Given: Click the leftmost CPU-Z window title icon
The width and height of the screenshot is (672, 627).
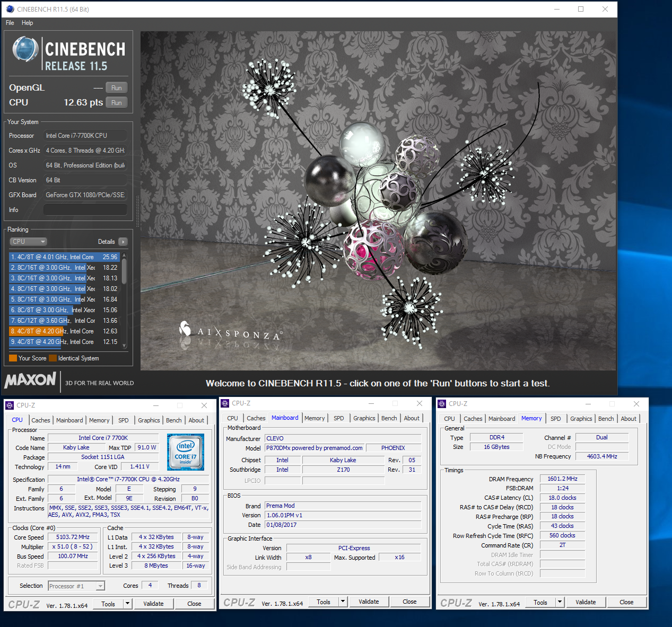Looking at the screenshot, I should tap(10, 405).
